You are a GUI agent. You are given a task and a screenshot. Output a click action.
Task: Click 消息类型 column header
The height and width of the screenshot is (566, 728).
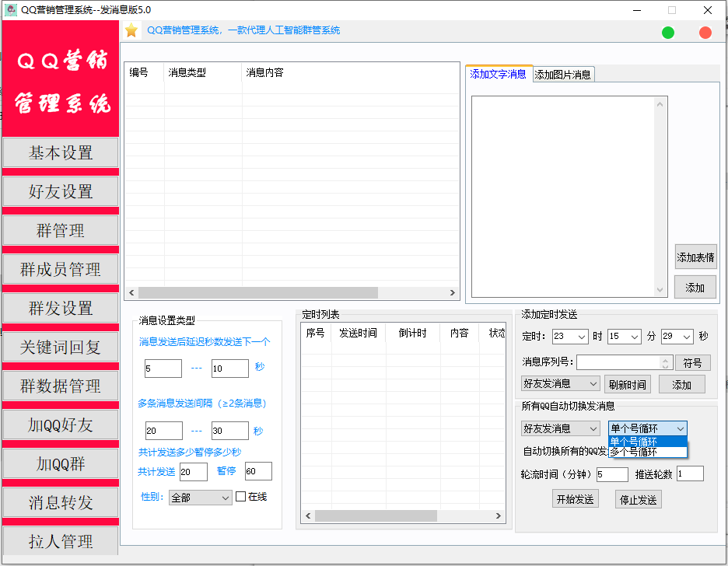(203, 73)
